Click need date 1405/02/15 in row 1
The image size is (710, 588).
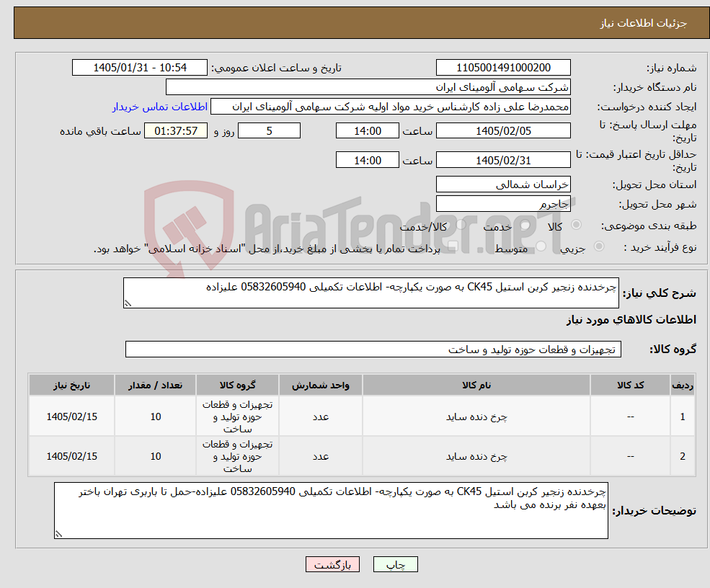[x=71, y=416]
